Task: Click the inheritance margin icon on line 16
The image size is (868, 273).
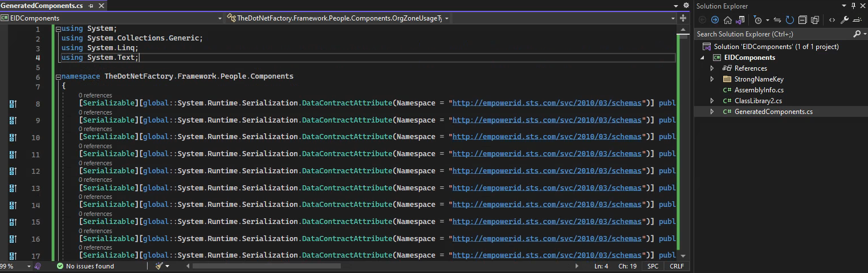Action: (13, 239)
